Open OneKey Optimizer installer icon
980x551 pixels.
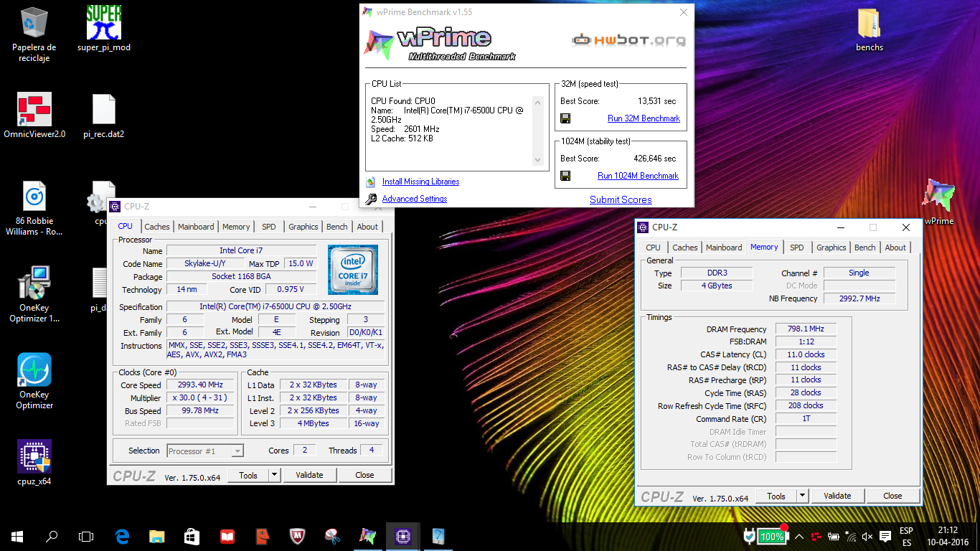34,294
